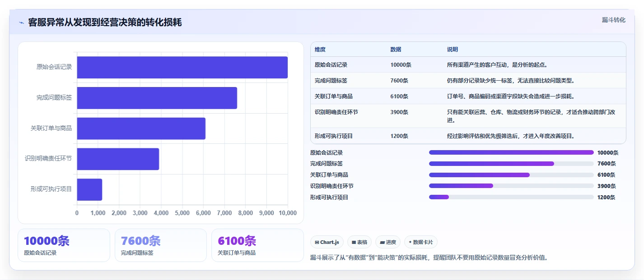Click the 2,000 tick on the chart x-axis
This screenshot has width=644, height=280.
click(x=119, y=213)
